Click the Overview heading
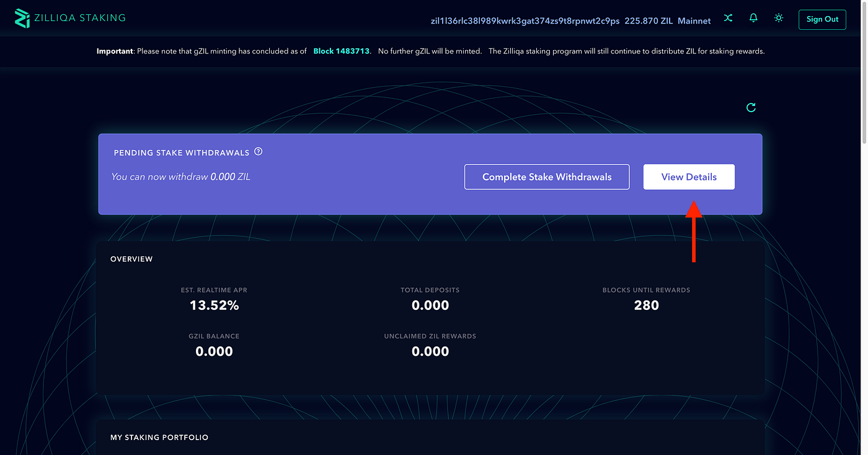 tap(131, 258)
